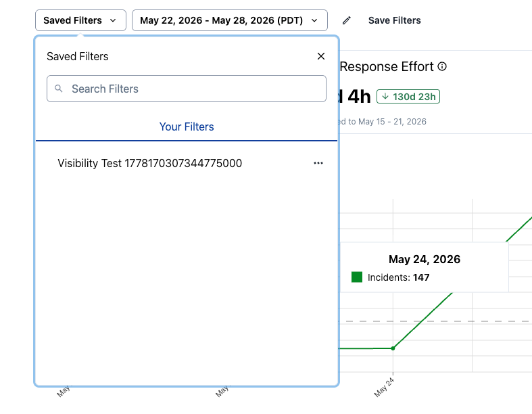Viewport: 532px width, 414px height.
Task: Open more options for the Visibility Test filter
Action: [318, 163]
